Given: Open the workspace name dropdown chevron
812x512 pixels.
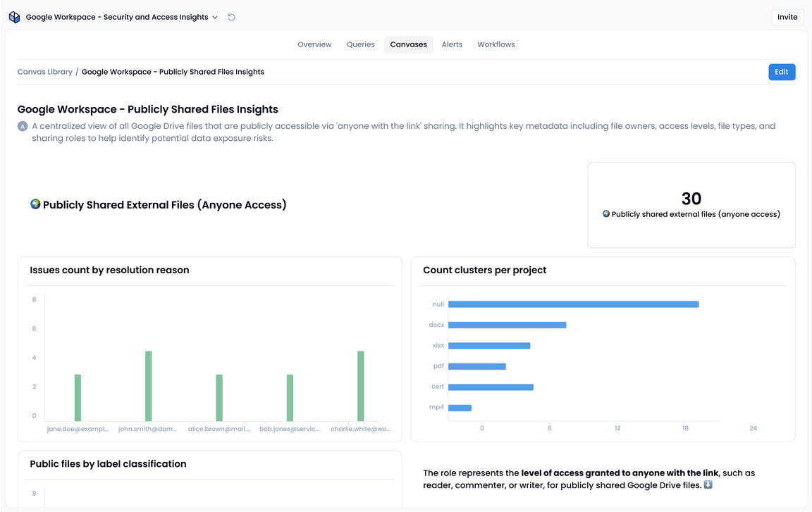Looking at the screenshot, I should coord(215,17).
